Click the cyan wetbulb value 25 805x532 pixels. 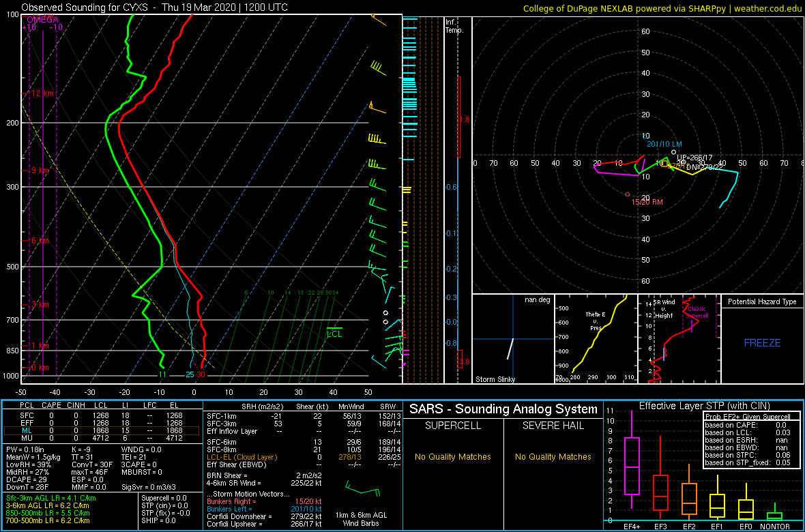(x=190, y=374)
